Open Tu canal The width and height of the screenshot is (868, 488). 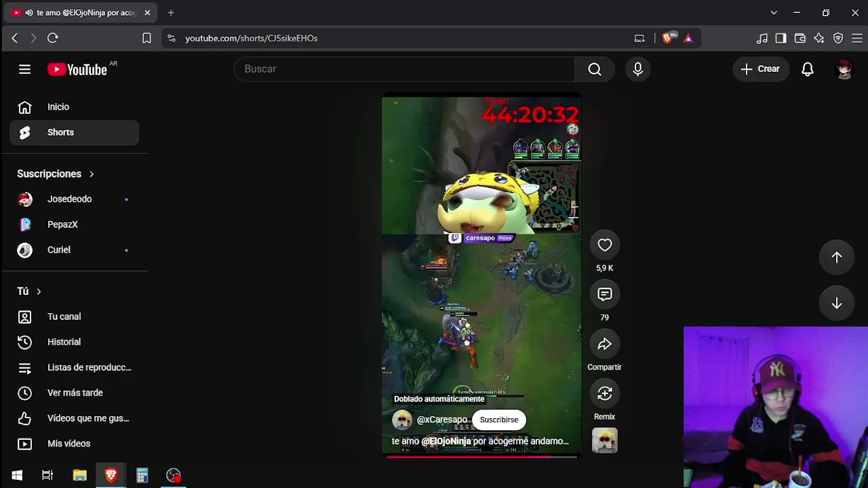click(75, 317)
